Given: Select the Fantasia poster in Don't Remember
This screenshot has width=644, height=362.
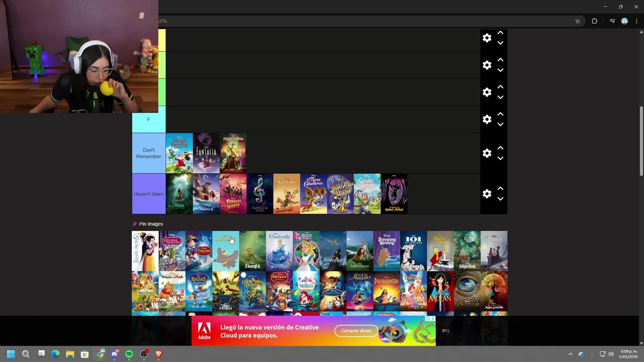Looking at the screenshot, I should click(206, 153).
